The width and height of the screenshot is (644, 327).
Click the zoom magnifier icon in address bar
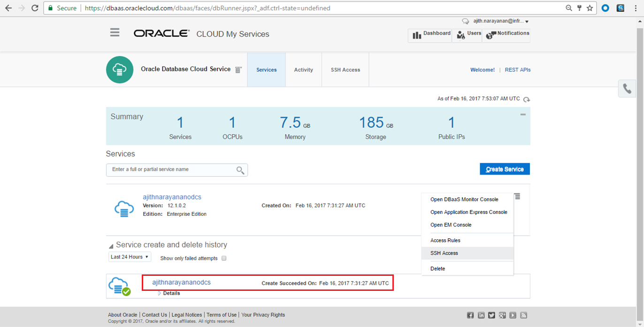click(x=569, y=8)
